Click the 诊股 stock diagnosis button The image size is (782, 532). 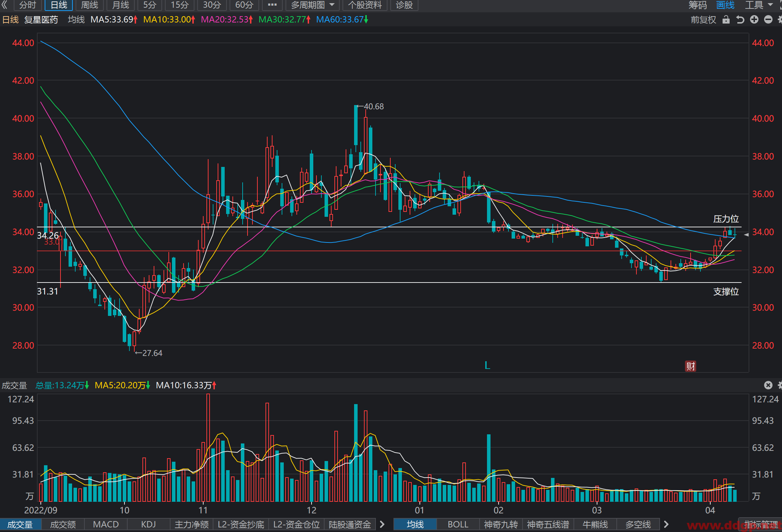click(404, 5)
